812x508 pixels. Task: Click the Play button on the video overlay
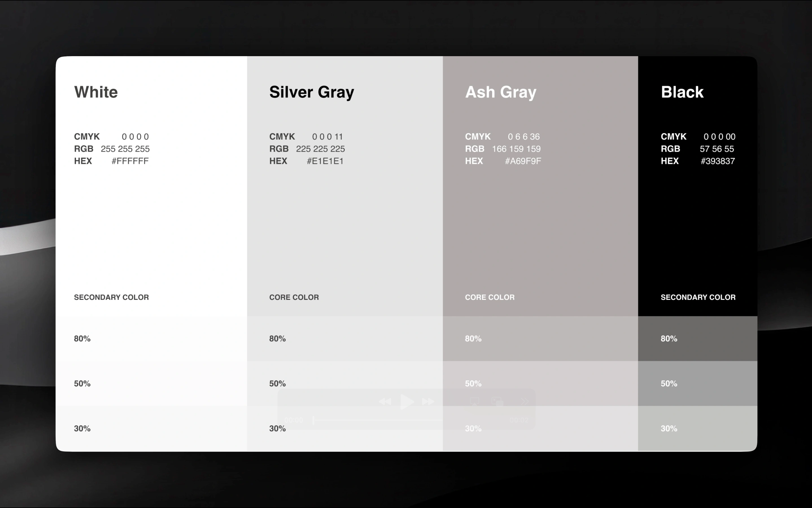point(407,401)
